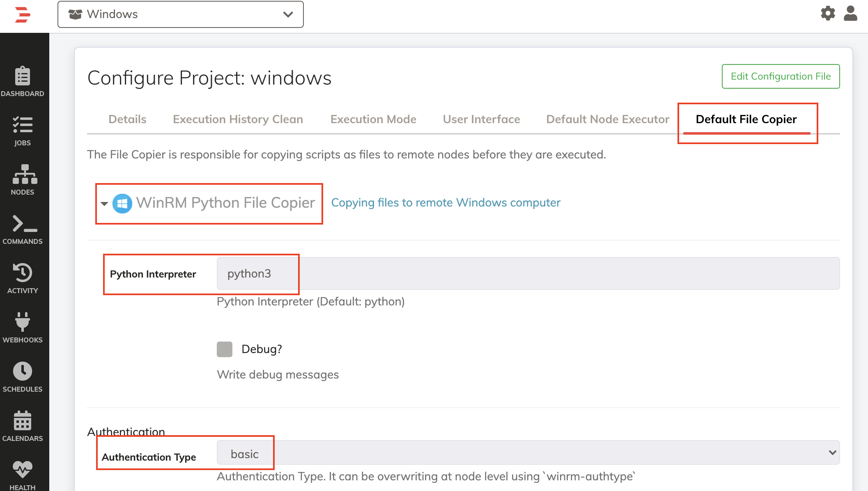Select the User Interface tab
Screen dimensions: 868x491
click(x=481, y=119)
